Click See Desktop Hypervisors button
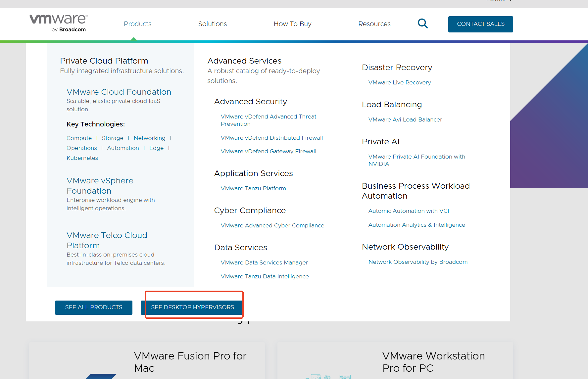Image resolution: width=588 pixels, height=379 pixels. point(193,308)
